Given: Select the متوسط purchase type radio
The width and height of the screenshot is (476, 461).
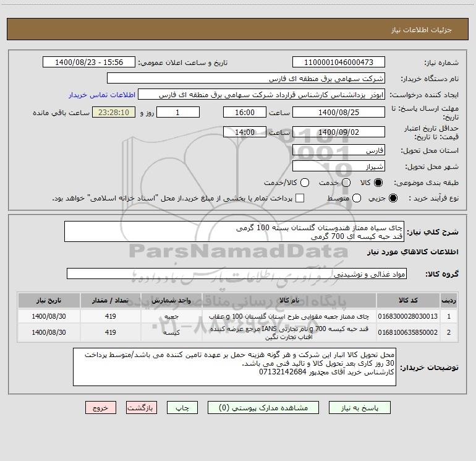Looking at the screenshot, I should 357,198.
